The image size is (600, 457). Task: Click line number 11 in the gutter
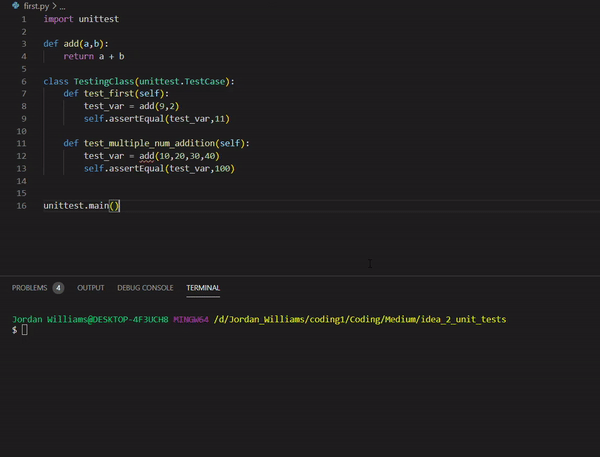tap(21, 144)
